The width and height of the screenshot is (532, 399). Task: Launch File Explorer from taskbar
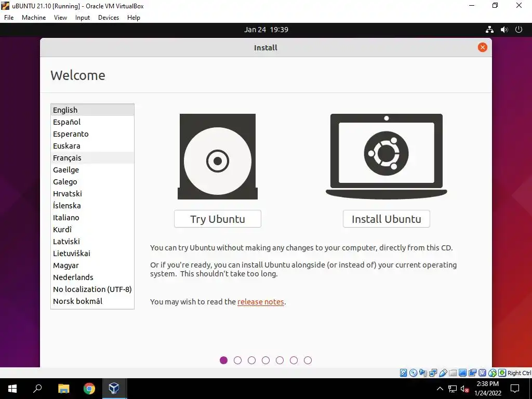coord(63,389)
